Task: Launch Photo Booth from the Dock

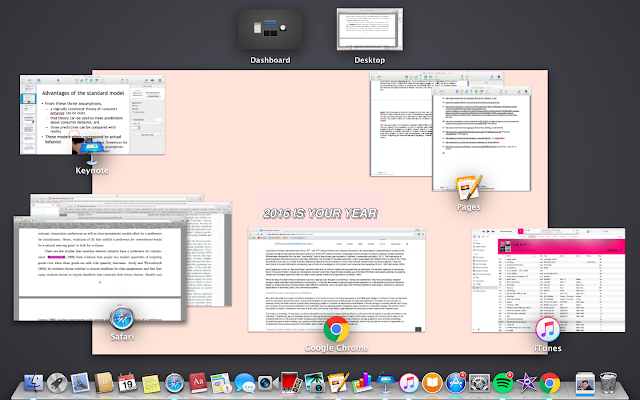Action: click(x=291, y=383)
